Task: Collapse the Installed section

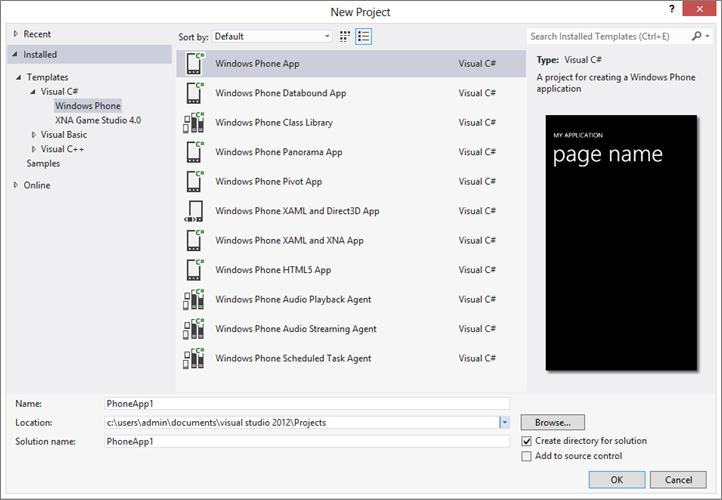Action: click(x=15, y=54)
